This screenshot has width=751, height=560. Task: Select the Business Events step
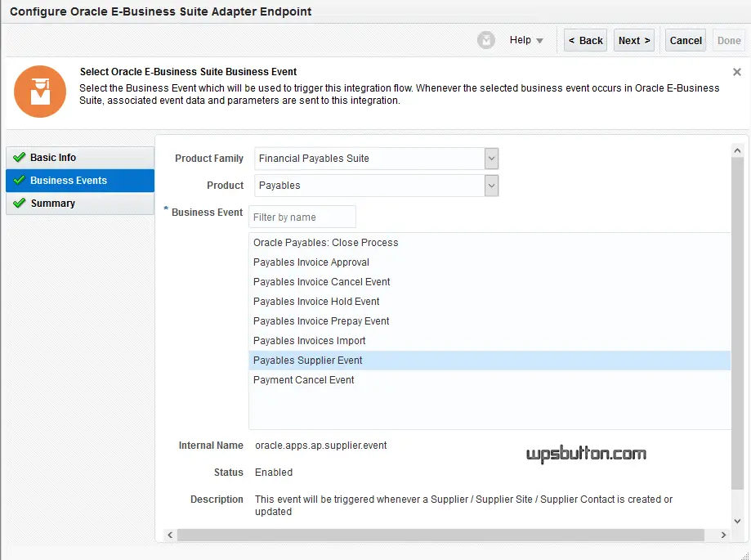pos(80,181)
